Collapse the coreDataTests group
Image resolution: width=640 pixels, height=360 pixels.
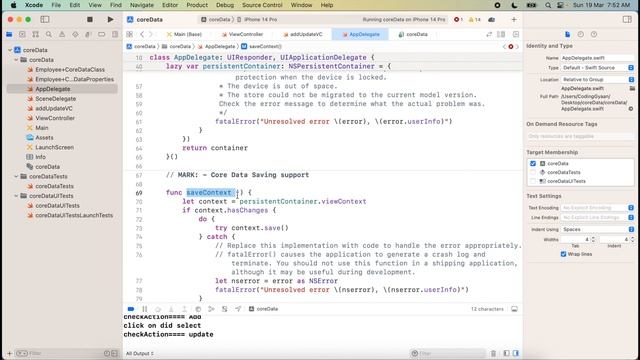click(16, 176)
